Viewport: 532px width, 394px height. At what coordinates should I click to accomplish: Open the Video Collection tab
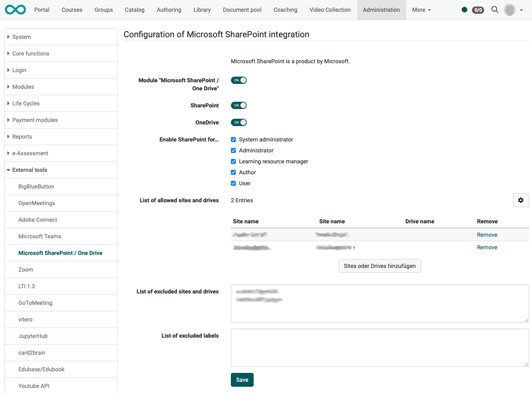(x=330, y=10)
